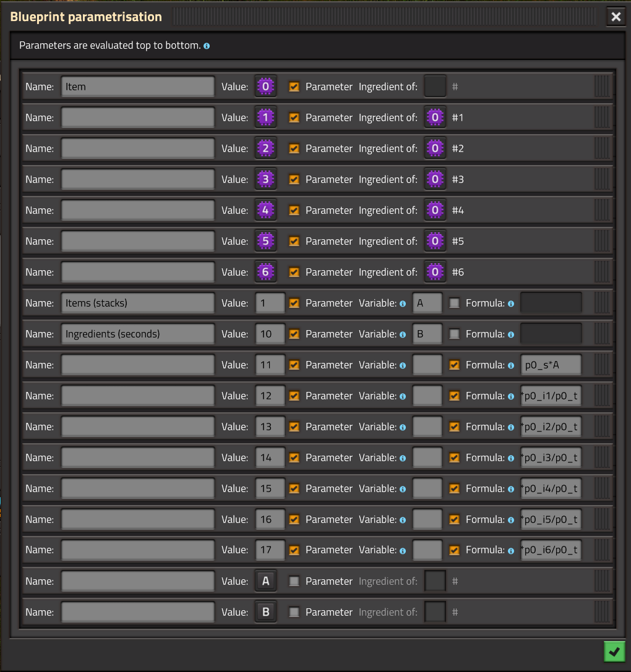Click Formula info icon in value 11 row
Viewport: 631px width, 672px height.
(511, 365)
